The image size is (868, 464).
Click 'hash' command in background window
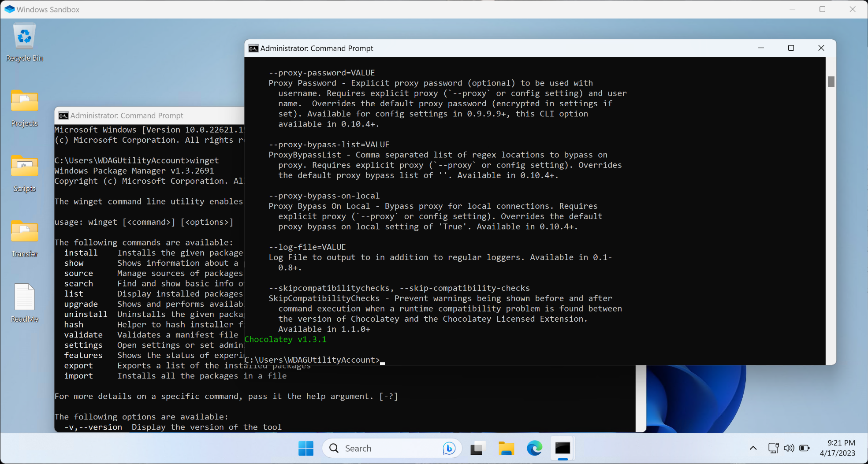[x=74, y=325]
